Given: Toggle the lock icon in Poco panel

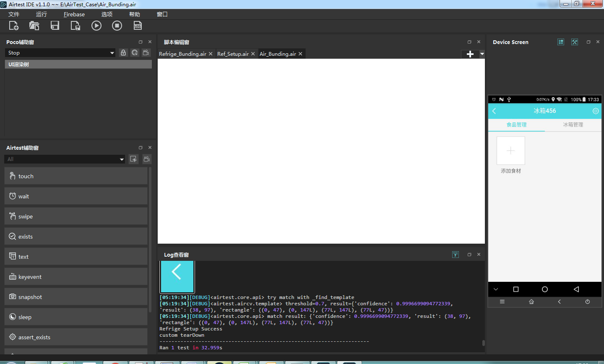Looking at the screenshot, I should pyautogui.click(x=123, y=52).
